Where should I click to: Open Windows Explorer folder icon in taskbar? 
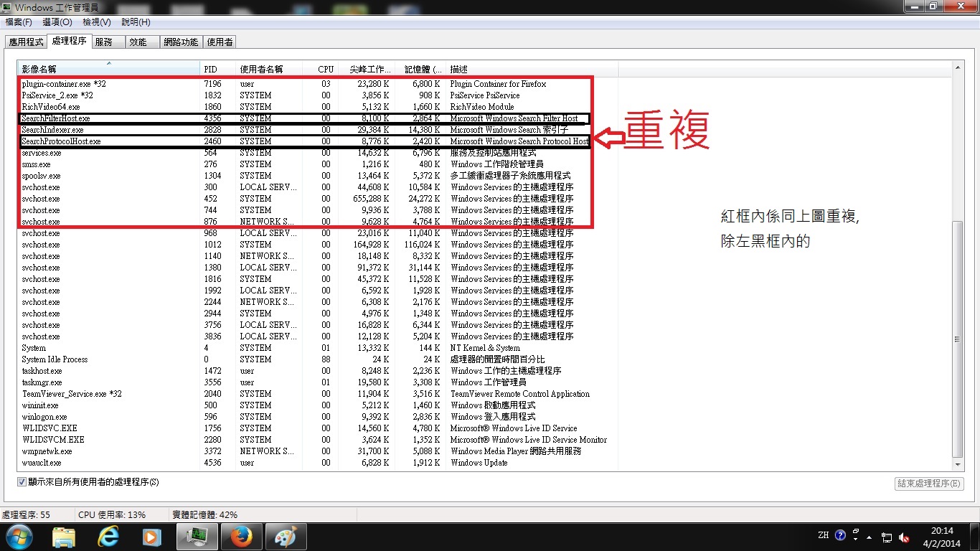[x=64, y=537]
